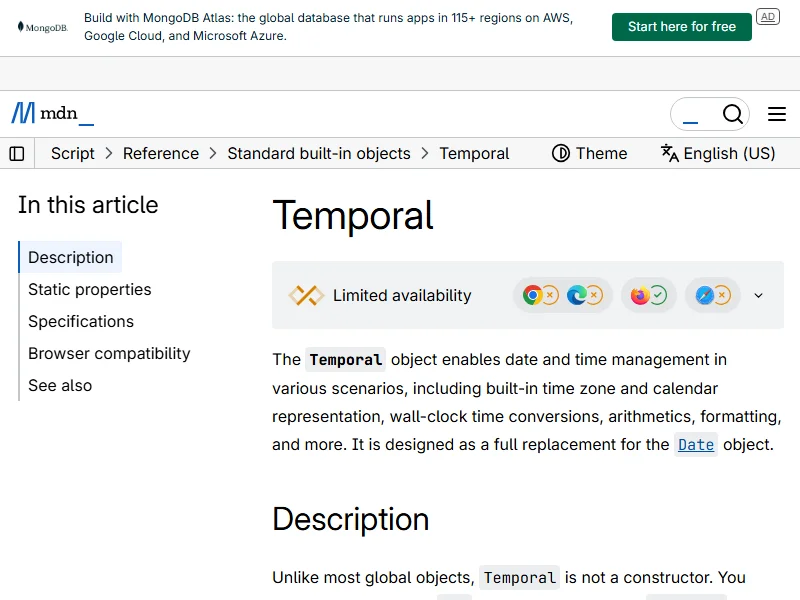
Task: Click the search input field
Action: click(x=692, y=114)
